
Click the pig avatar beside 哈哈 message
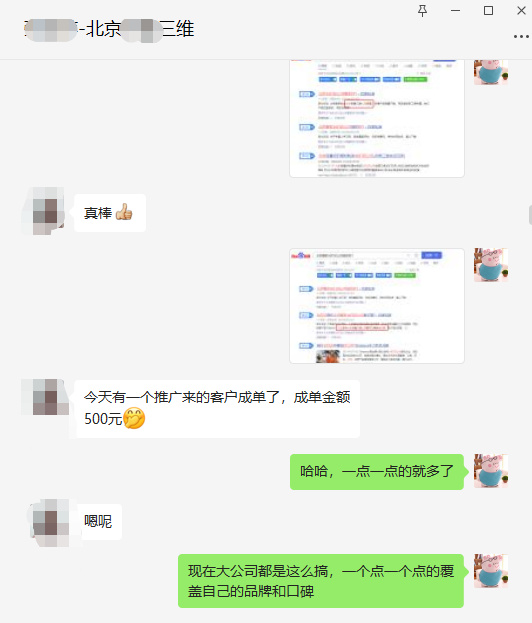(x=491, y=471)
